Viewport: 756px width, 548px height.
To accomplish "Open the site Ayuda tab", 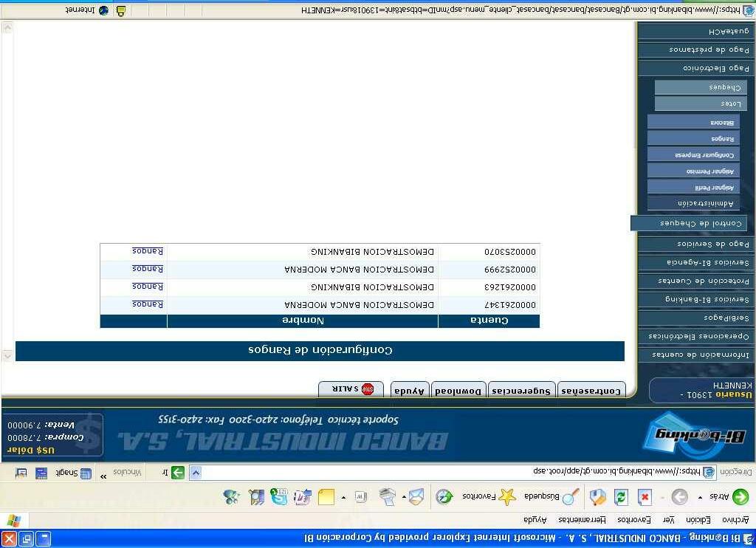I will (409, 390).
